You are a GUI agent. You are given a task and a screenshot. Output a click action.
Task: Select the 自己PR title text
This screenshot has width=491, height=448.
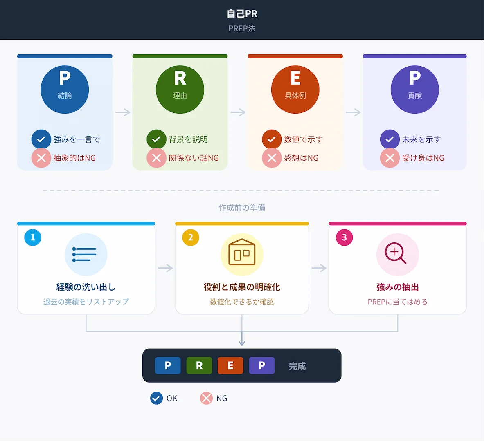[x=242, y=14]
